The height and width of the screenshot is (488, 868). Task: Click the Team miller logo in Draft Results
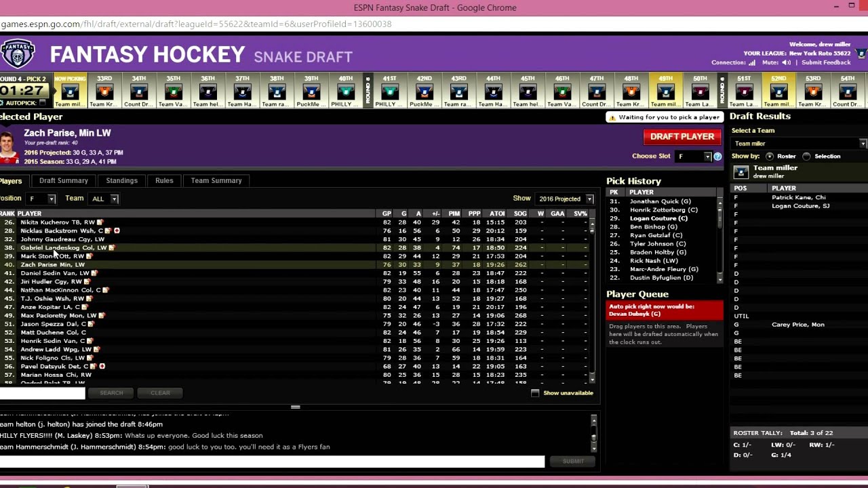[x=741, y=172]
